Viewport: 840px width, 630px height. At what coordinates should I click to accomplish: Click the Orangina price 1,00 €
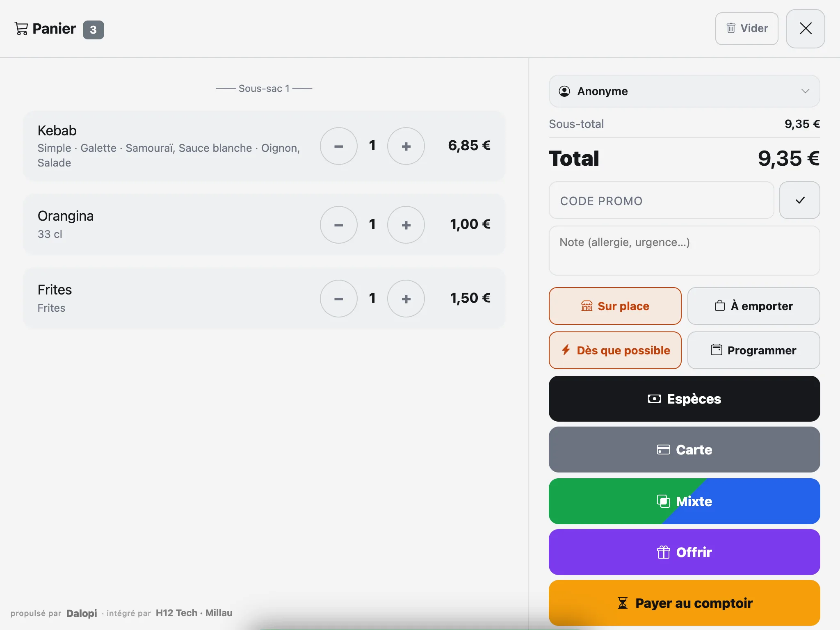(x=470, y=224)
